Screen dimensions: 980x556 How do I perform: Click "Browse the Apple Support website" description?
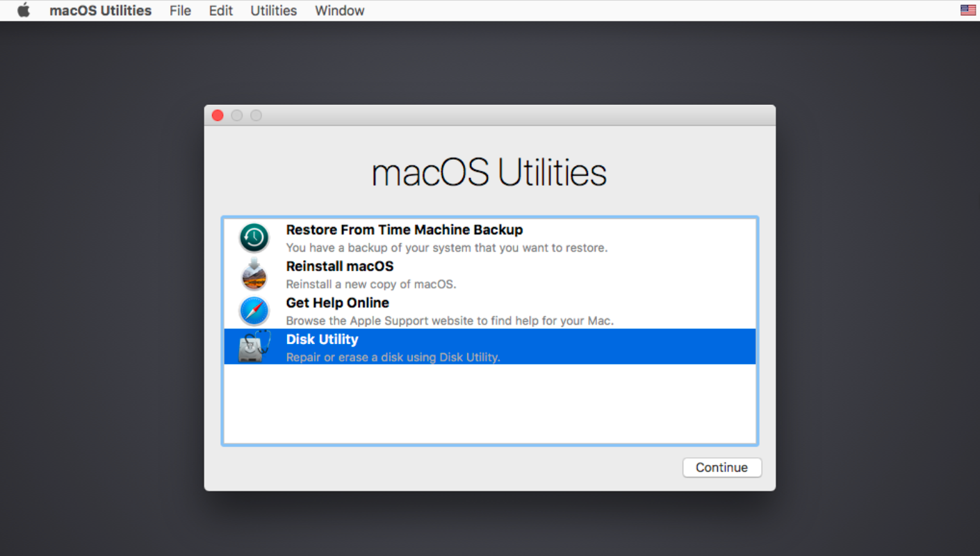(x=450, y=321)
